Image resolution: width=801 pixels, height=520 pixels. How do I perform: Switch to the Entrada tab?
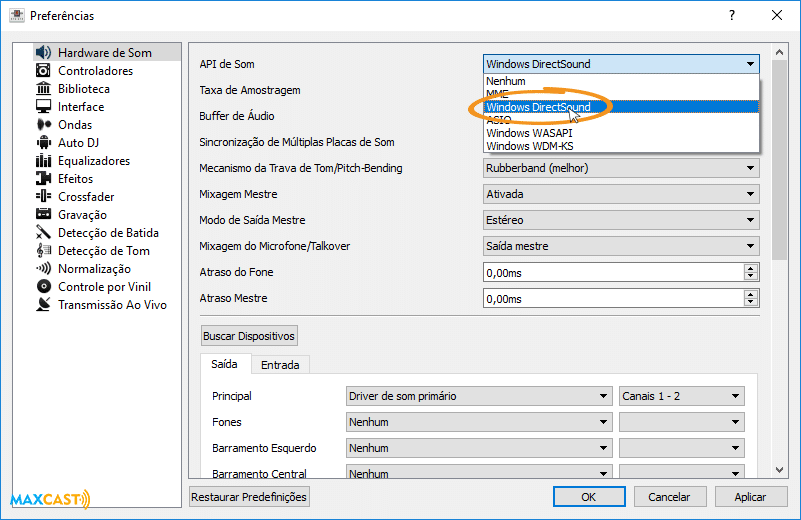point(280,365)
